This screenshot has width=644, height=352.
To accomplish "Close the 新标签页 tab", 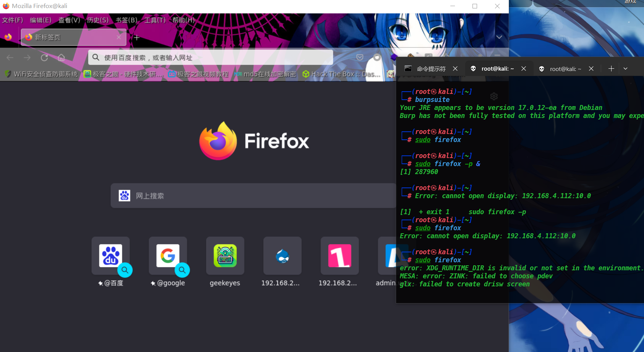I will [119, 37].
